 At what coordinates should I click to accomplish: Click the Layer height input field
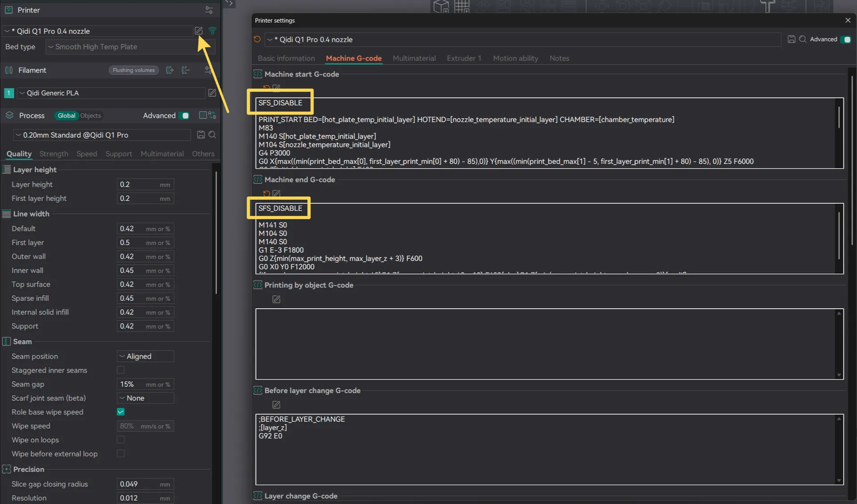tap(138, 185)
